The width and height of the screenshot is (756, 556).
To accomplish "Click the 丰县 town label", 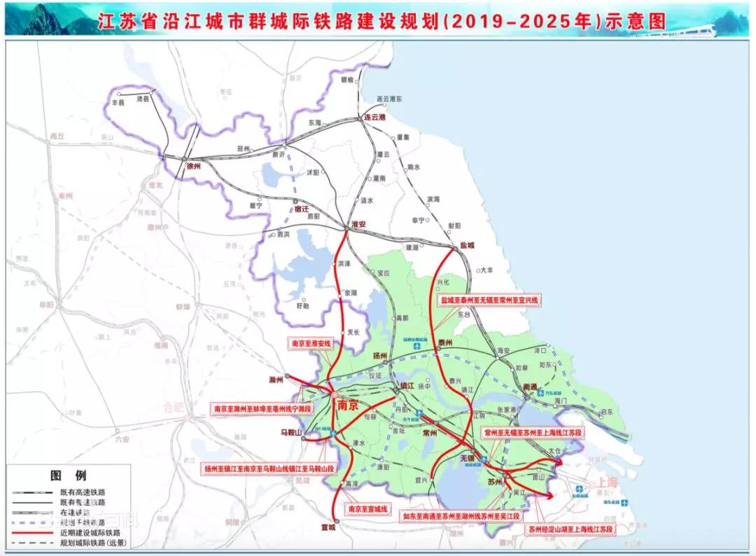I will [118, 103].
